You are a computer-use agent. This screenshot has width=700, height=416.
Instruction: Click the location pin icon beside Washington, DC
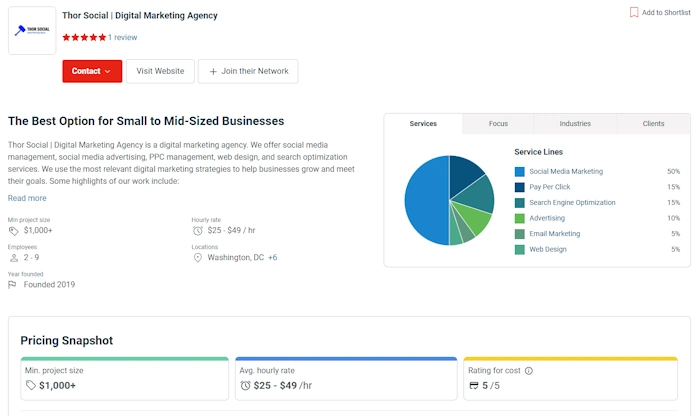click(x=197, y=258)
